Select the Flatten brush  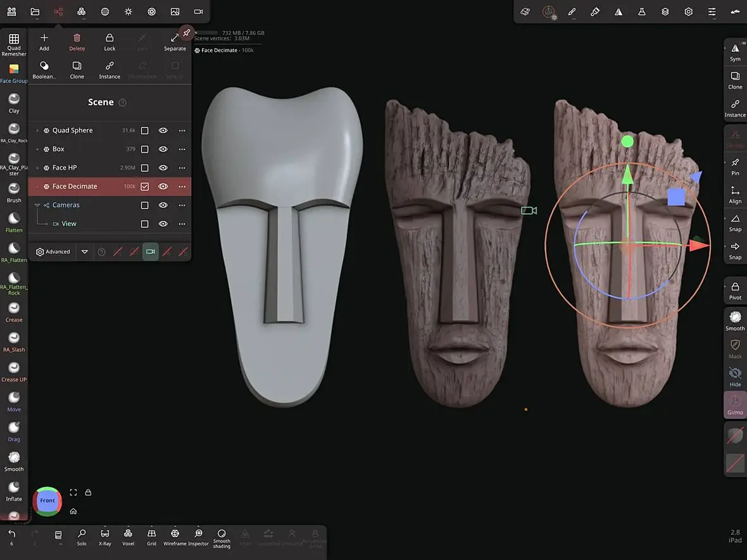[x=14, y=221]
